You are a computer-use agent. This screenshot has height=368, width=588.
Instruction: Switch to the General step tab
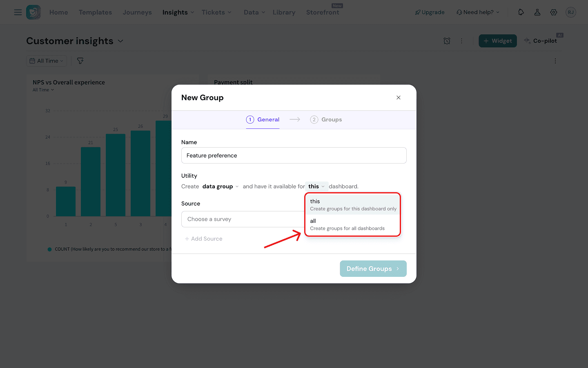click(263, 119)
